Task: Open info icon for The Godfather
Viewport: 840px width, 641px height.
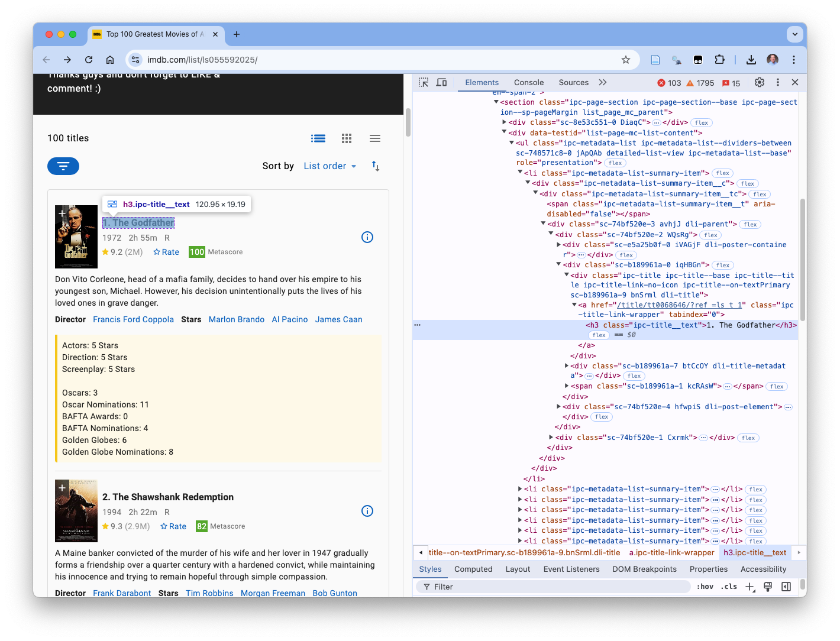Action: click(367, 237)
